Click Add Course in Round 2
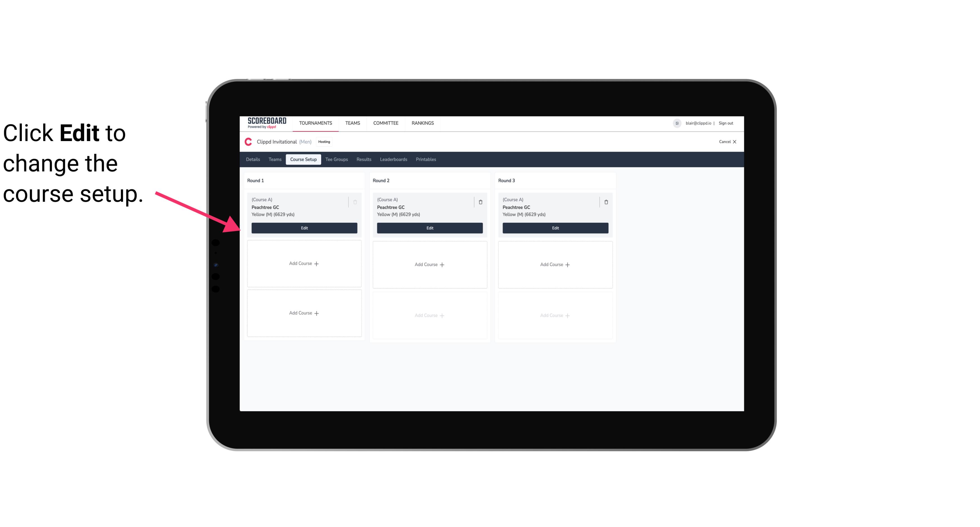This screenshot has height=527, width=980. tap(430, 264)
